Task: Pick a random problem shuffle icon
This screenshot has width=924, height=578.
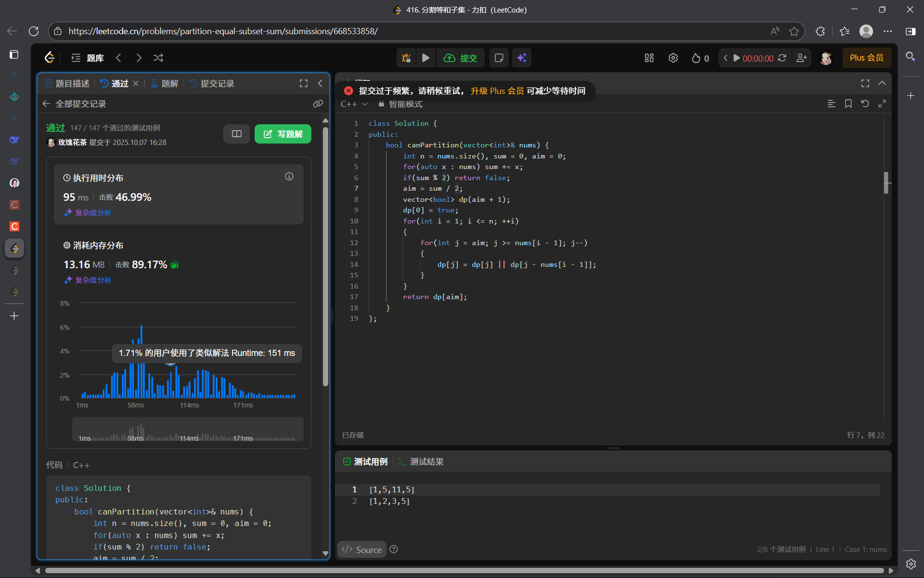Action: pos(158,58)
